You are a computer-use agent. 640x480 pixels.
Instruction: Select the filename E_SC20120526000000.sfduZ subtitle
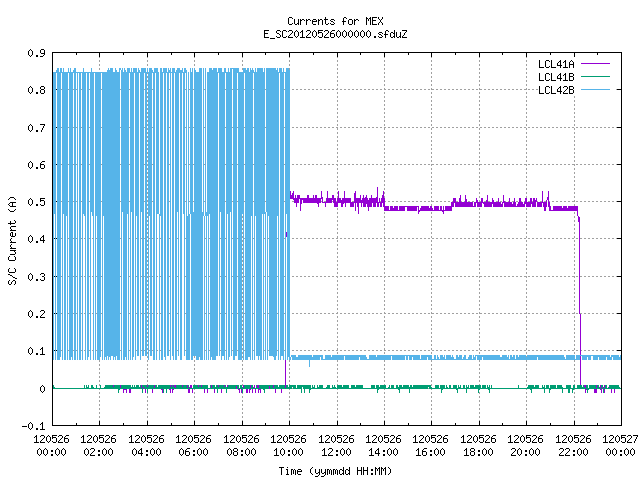coord(335,34)
